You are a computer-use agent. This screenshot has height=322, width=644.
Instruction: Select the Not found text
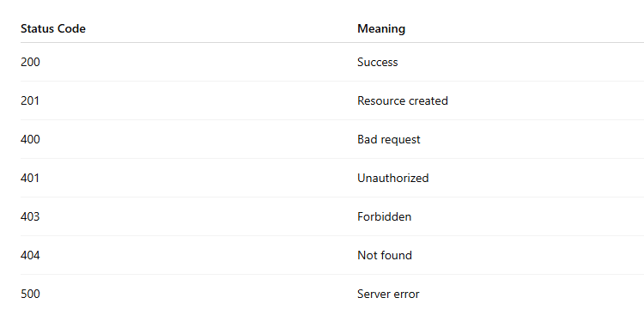click(x=385, y=255)
